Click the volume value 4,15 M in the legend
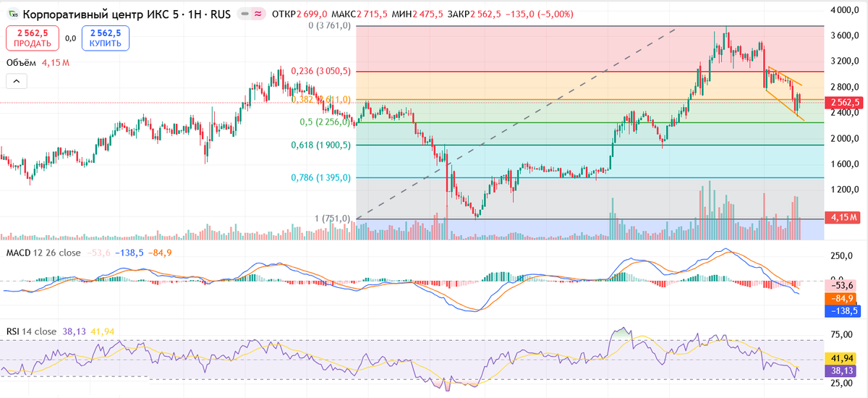Screen dimensions: 868x398 coord(56,63)
